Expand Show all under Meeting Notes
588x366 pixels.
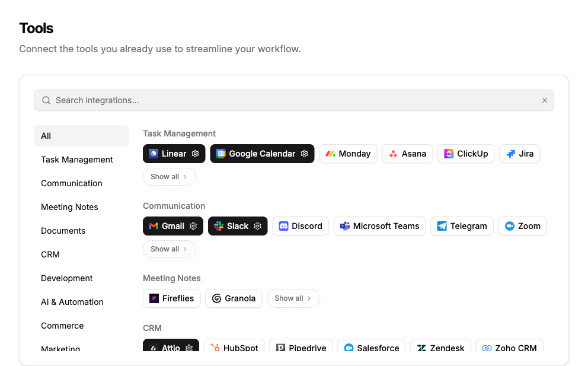coord(293,298)
